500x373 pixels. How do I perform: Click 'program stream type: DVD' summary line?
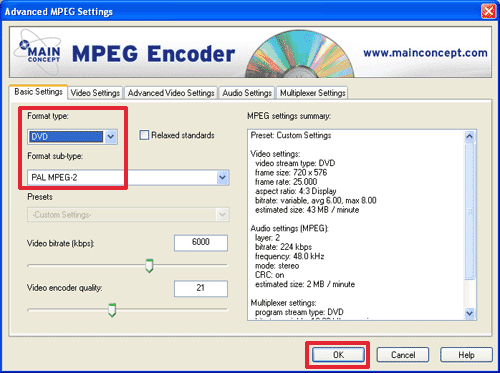(299, 312)
